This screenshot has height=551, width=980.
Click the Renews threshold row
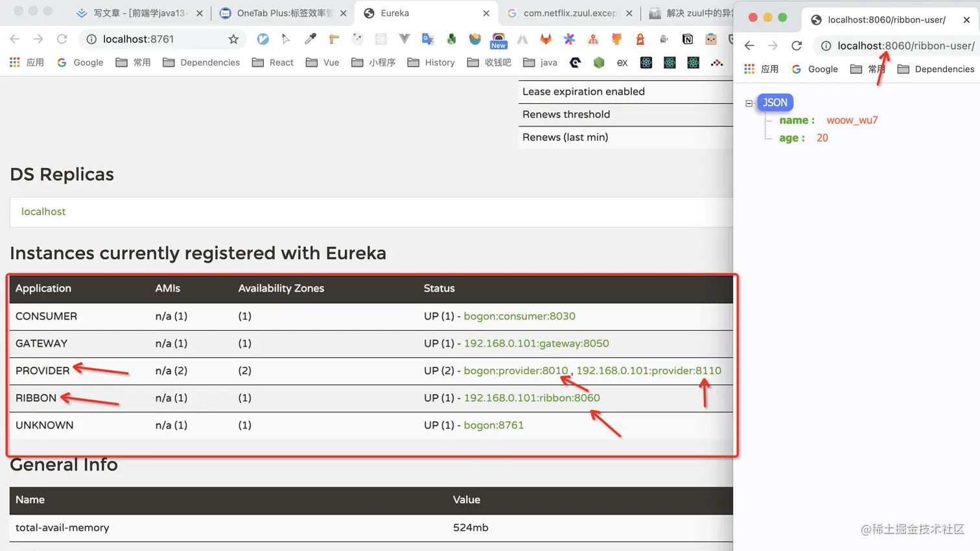click(x=625, y=114)
